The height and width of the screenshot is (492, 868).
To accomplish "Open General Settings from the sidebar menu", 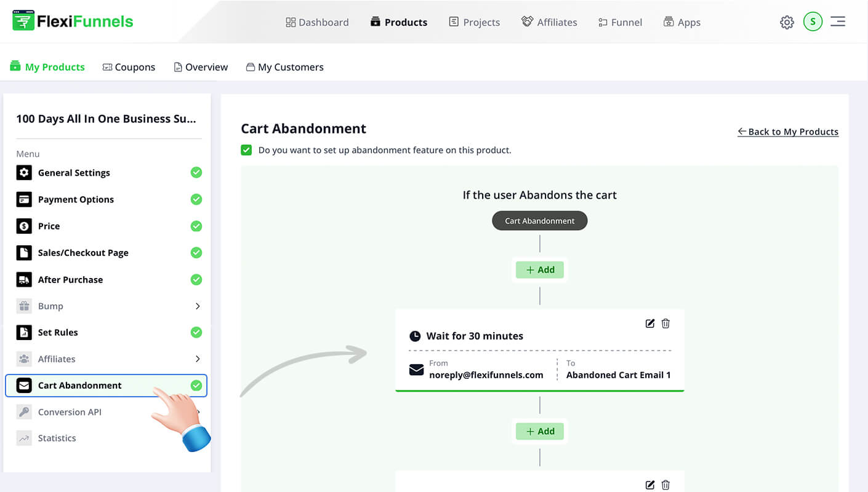I will coord(74,173).
